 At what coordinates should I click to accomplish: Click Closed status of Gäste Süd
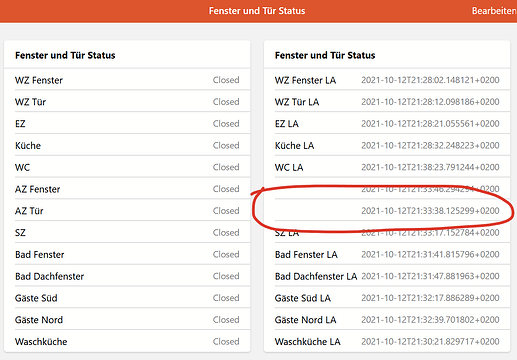226,298
